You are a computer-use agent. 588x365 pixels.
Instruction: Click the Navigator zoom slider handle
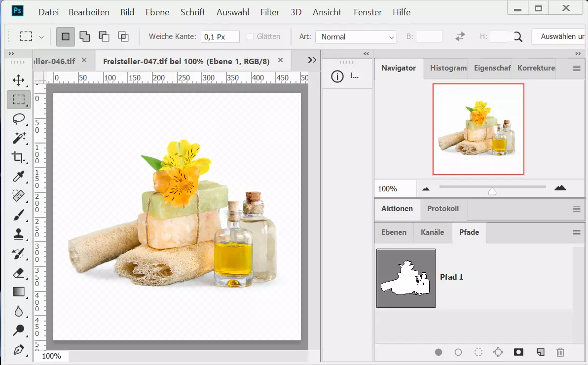click(492, 191)
